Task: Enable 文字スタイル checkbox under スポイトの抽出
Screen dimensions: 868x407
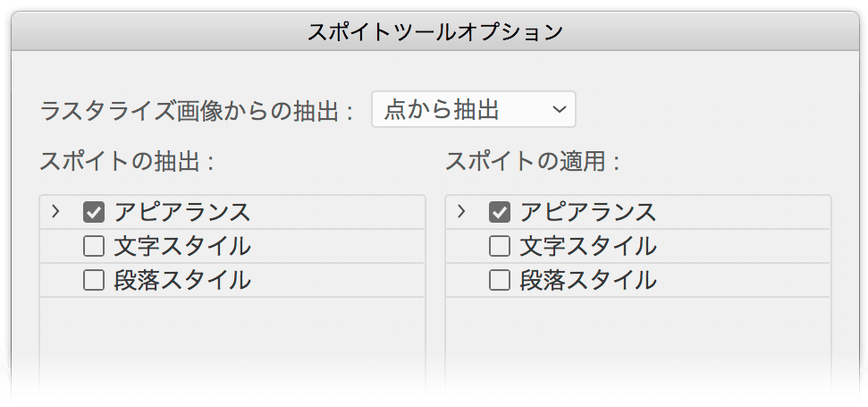Action: [x=94, y=246]
